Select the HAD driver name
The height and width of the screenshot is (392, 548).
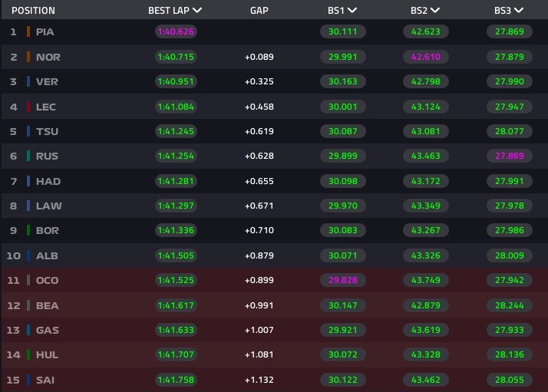[x=48, y=181]
